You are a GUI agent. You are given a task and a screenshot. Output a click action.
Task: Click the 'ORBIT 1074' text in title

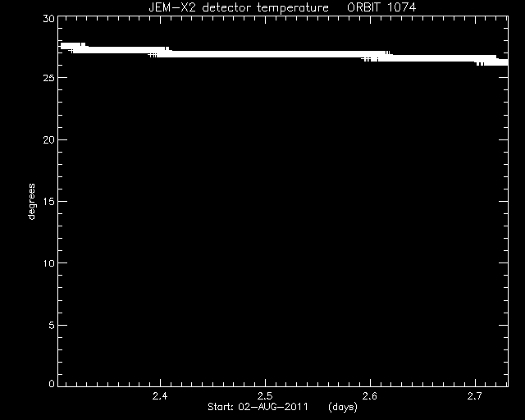[x=381, y=7]
